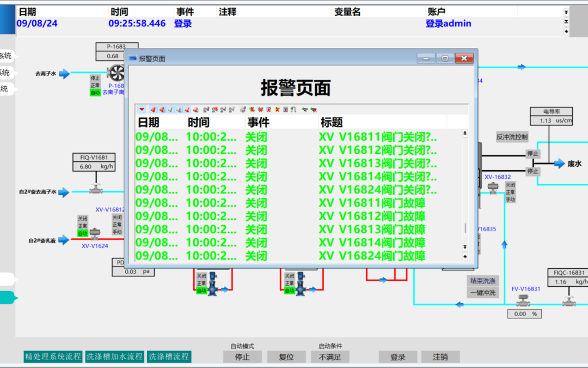Open the red arrow filter dropdown in alarm toolbar

point(142,109)
